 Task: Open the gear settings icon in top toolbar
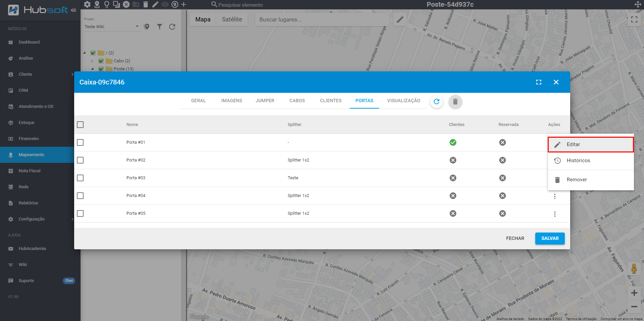pos(87,4)
